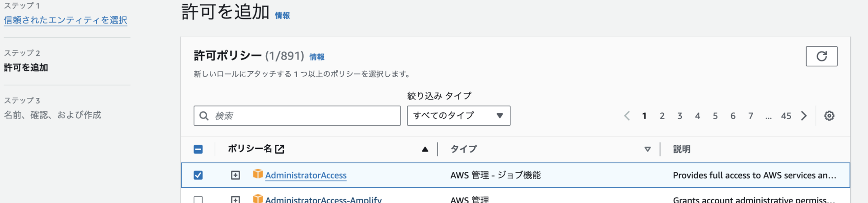Expand the AdministratorAccess-Amplify row details
Screen dimensions: 868x203
click(x=236, y=199)
